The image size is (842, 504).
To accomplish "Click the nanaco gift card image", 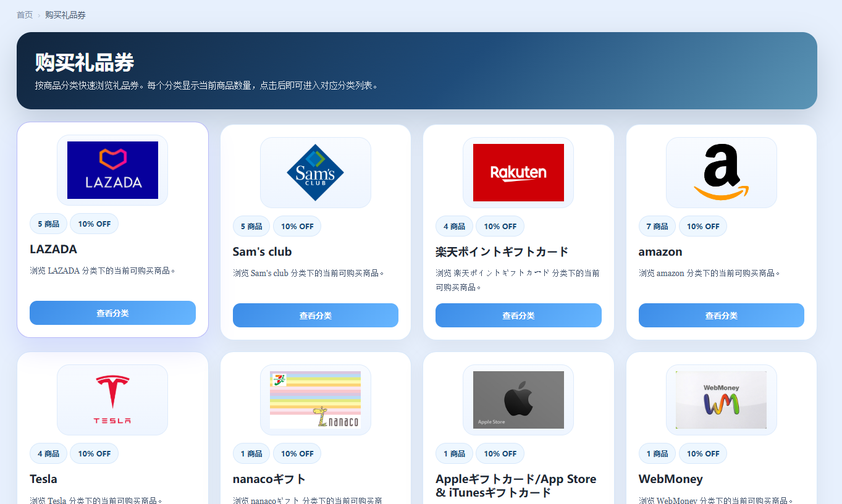I will (x=315, y=399).
